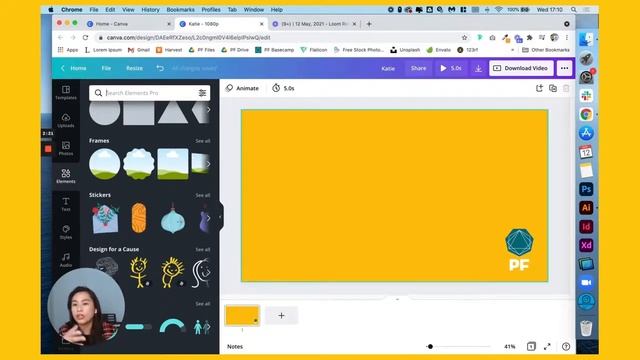Collapse the side panel with the arrow handle
Image resolution: width=640 pixels, height=360 pixels.
coord(221,216)
